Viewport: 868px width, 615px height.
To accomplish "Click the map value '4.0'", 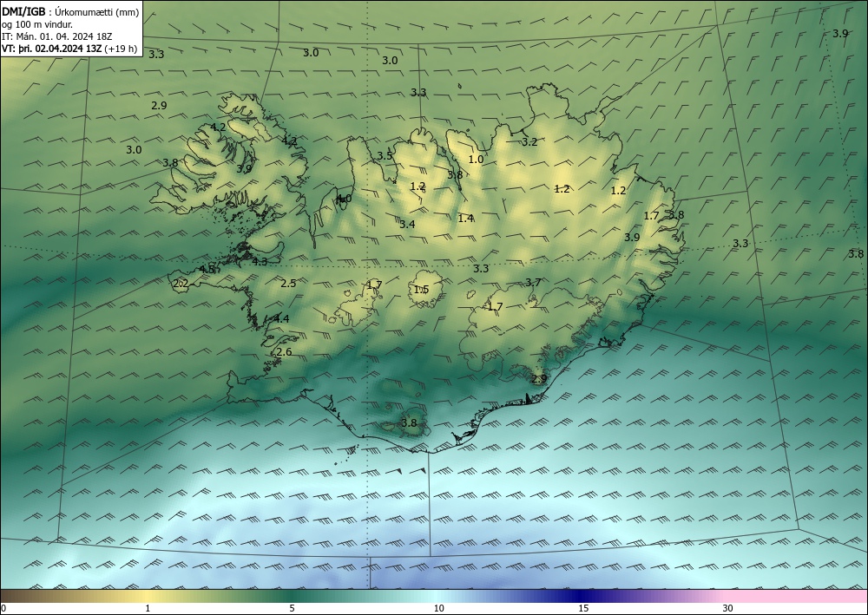I will click(344, 199).
